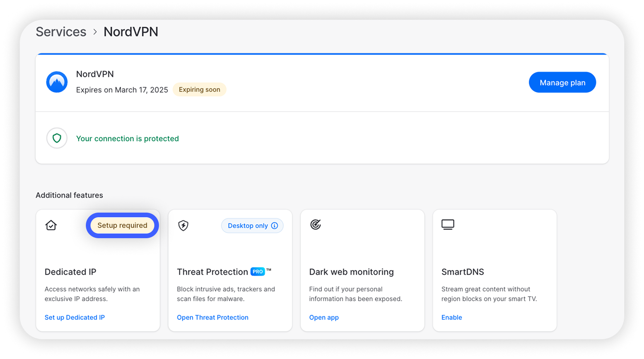The image size is (644, 359).
Task: Enable SmartDNS streaming feature
Action: [451, 317]
